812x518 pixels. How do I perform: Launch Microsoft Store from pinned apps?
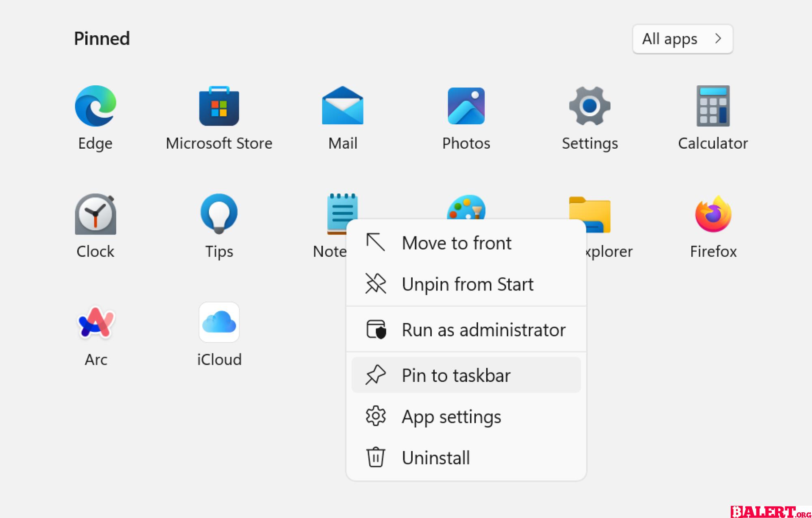click(x=219, y=106)
